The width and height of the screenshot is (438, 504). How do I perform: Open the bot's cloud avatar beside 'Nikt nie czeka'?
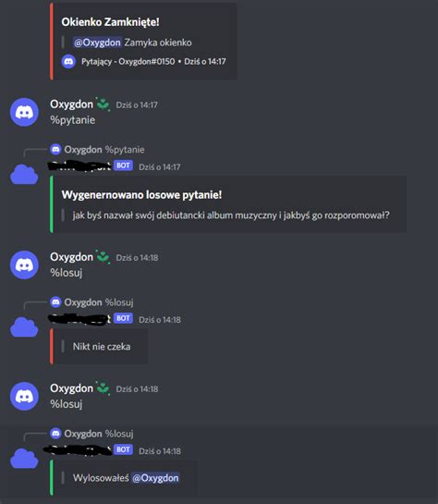(x=24, y=327)
